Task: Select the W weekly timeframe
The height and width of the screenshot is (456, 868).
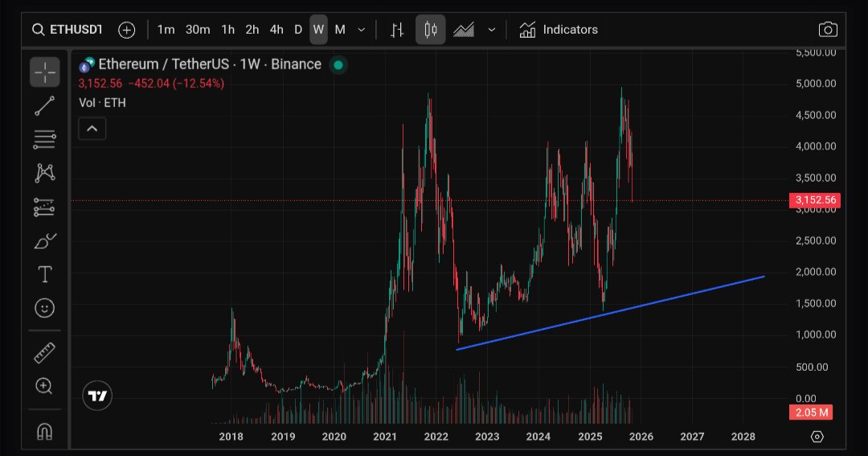Action: pyautogui.click(x=318, y=30)
